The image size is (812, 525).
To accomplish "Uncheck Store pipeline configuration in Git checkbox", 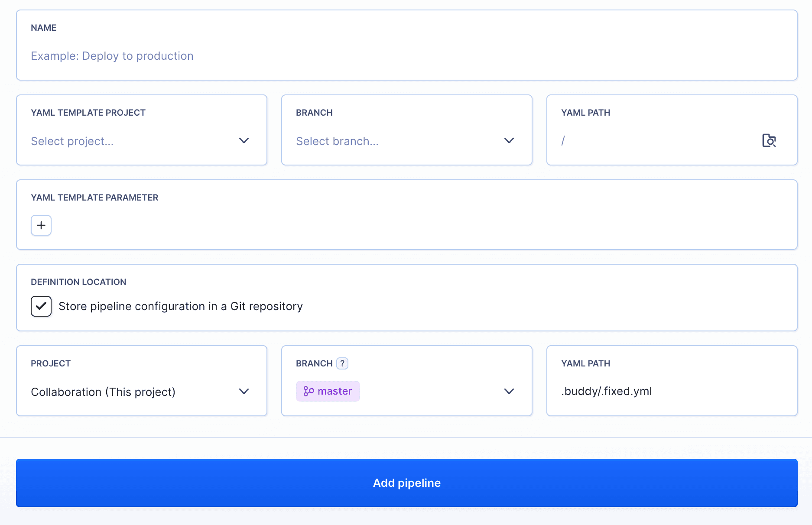I will click(x=41, y=306).
